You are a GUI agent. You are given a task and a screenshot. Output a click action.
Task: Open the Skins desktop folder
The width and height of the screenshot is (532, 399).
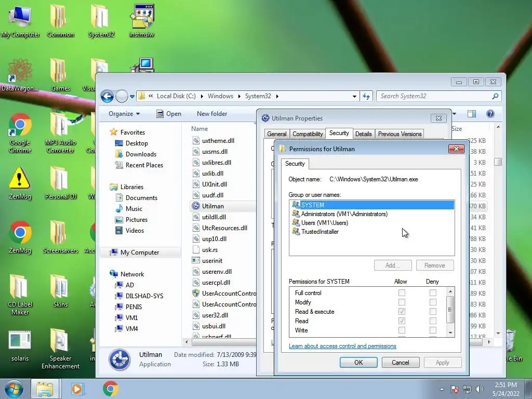click(60, 291)
